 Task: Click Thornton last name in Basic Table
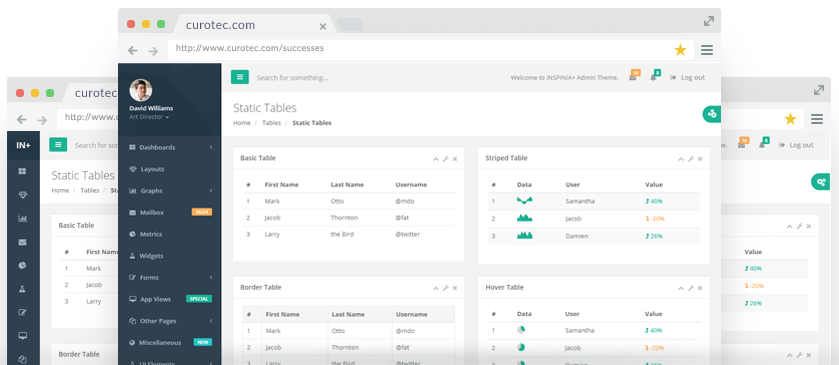click(x=344, y=218)
